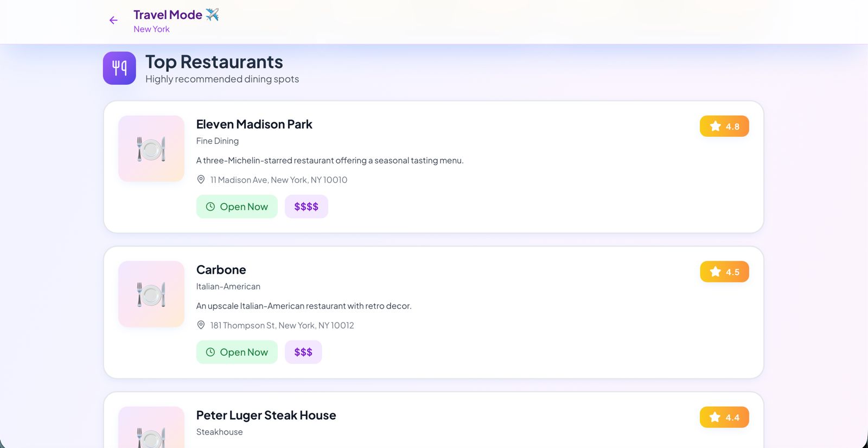Viewport: 868px width, 448px height.
Task: Click the map pin beside 11 Madison Ave
Action: click(201, 179)
